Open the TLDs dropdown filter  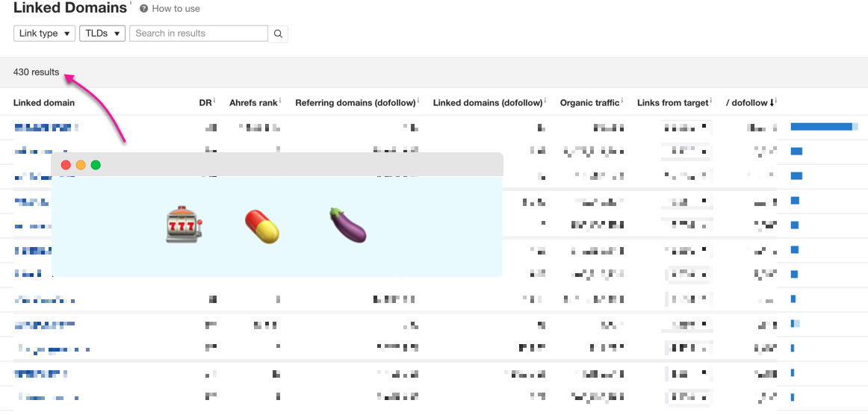[x=102, y=34]
